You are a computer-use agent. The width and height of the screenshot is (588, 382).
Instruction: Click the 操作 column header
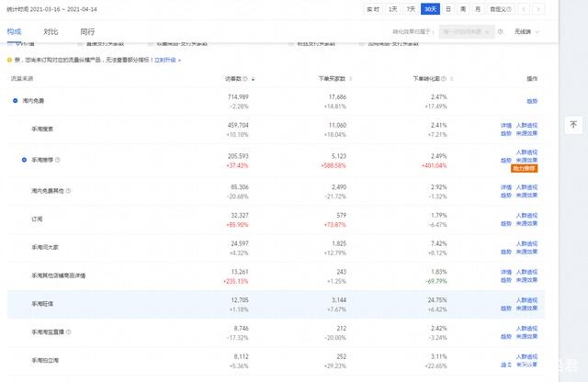(532, 78)
